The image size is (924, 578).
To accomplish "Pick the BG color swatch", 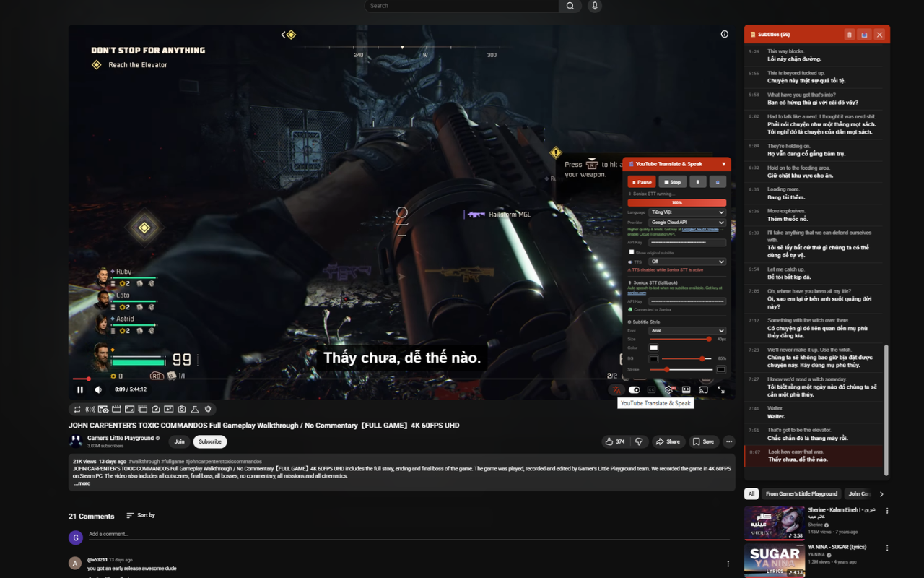I will (653, 358).
